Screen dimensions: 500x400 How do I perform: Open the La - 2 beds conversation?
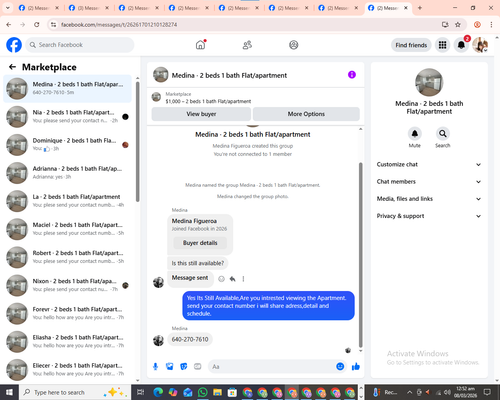[67, 201]
